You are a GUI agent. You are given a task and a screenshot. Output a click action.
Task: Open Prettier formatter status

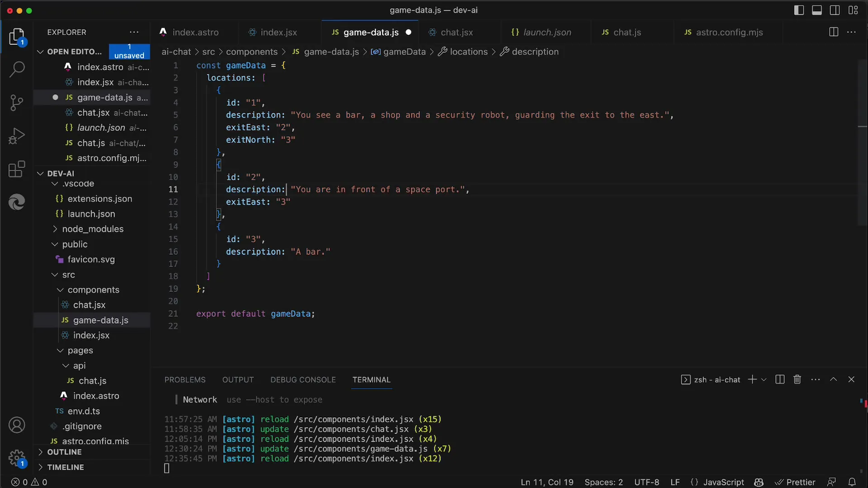(795, 482)
